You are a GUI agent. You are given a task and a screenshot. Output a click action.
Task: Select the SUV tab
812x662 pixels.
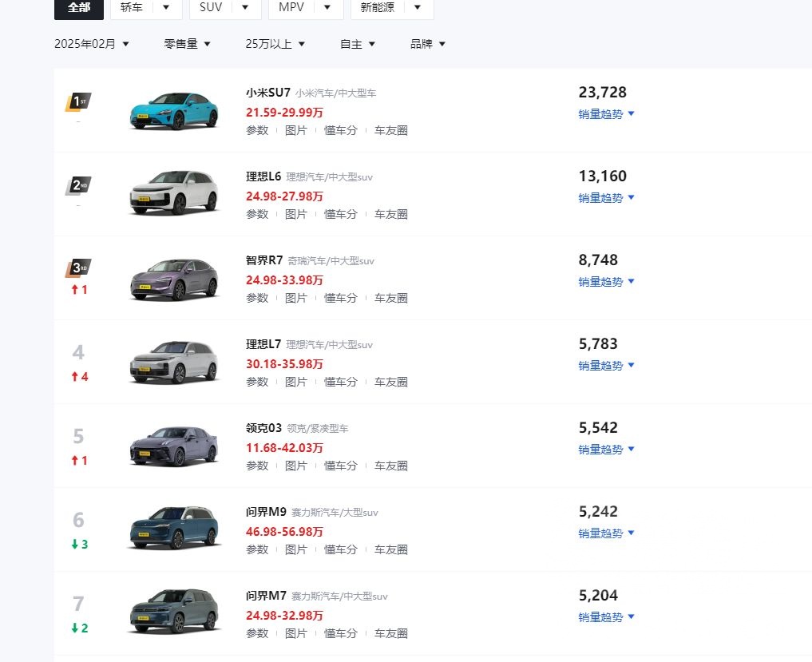tap(210, 7)
